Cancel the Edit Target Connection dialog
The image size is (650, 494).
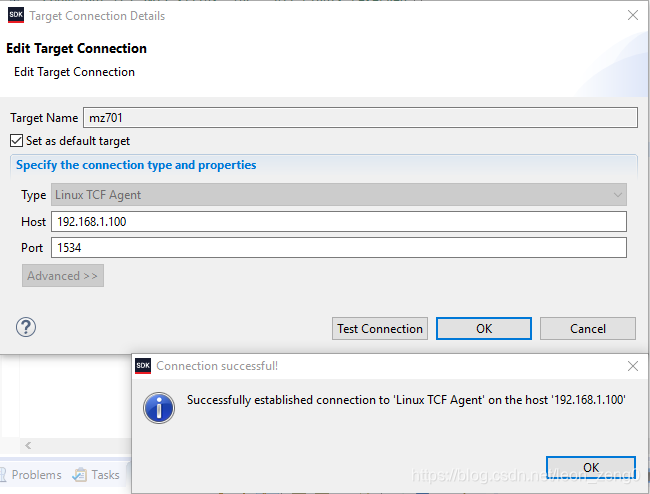point(588,329)
